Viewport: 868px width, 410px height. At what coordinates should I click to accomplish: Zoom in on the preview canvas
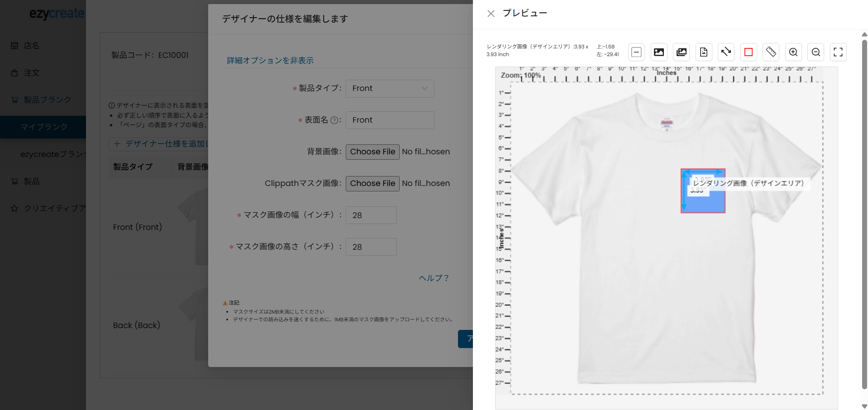[793, 52]
